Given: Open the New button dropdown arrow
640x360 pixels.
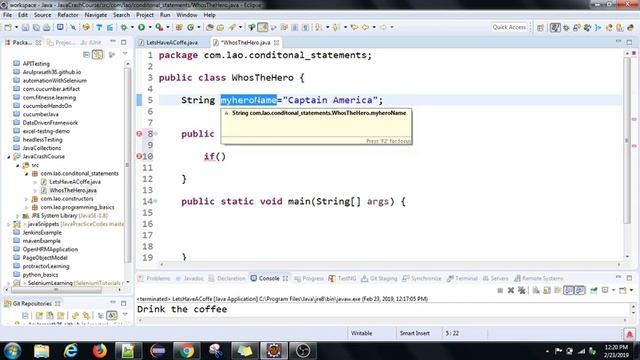Looking at the screenshot, I should 16,27.
